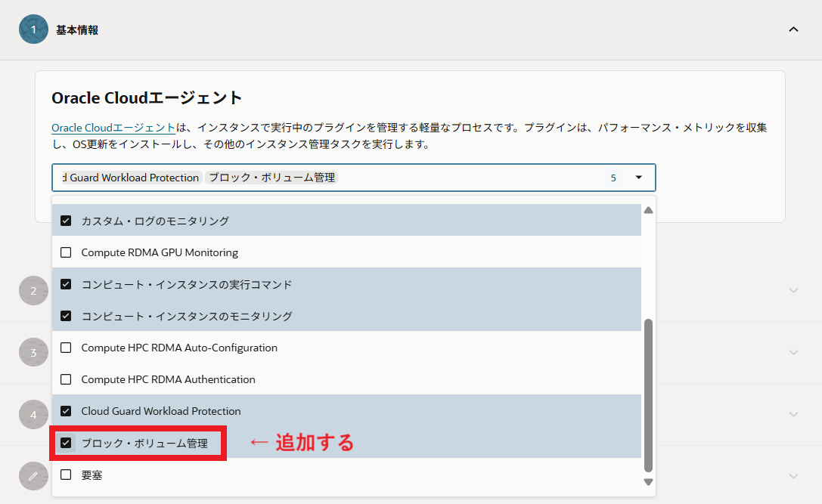Check Compute HPC RDMA Authentication checkbox
Screen dimensions: 822x504
pyautogui.click(x=66, y=379)
